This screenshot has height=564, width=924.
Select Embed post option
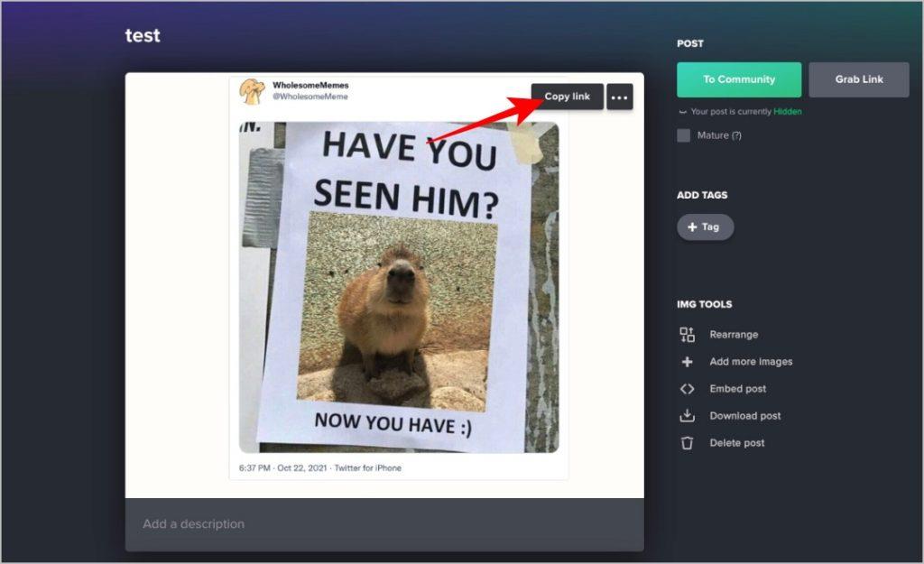coord(738,389)
